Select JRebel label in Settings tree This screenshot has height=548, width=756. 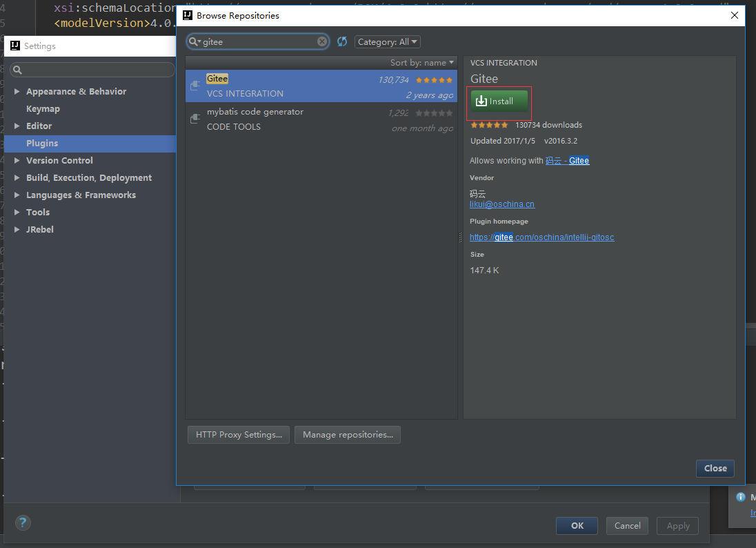pos(39,230)
